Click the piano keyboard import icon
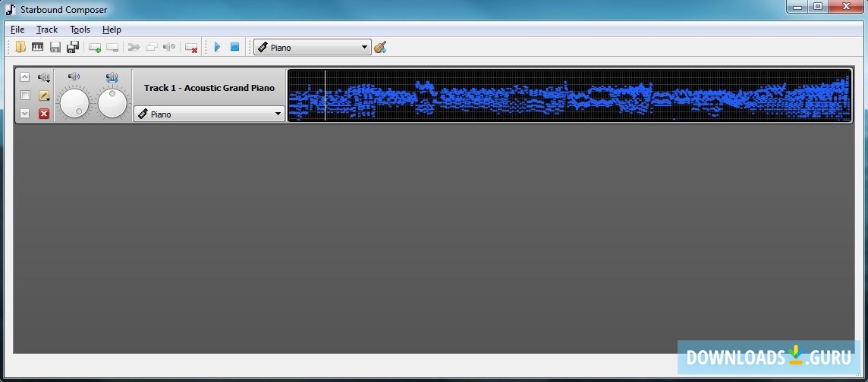Screen dimensions: 868x382 pos(38,48)
